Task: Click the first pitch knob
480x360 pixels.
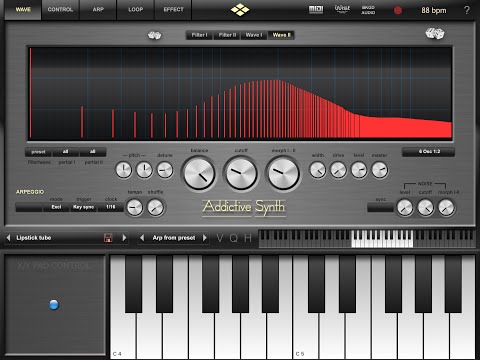Action: (x=124, y=170)
